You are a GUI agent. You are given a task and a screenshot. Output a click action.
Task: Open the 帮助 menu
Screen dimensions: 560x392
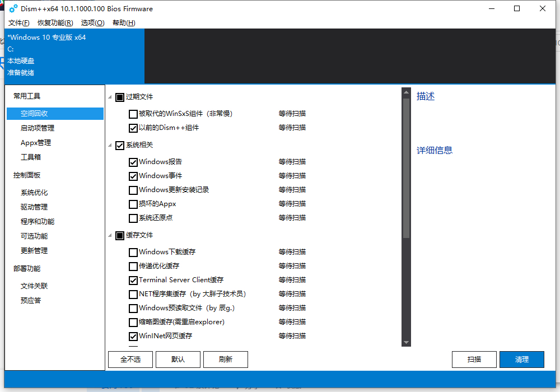pos(124,23)
